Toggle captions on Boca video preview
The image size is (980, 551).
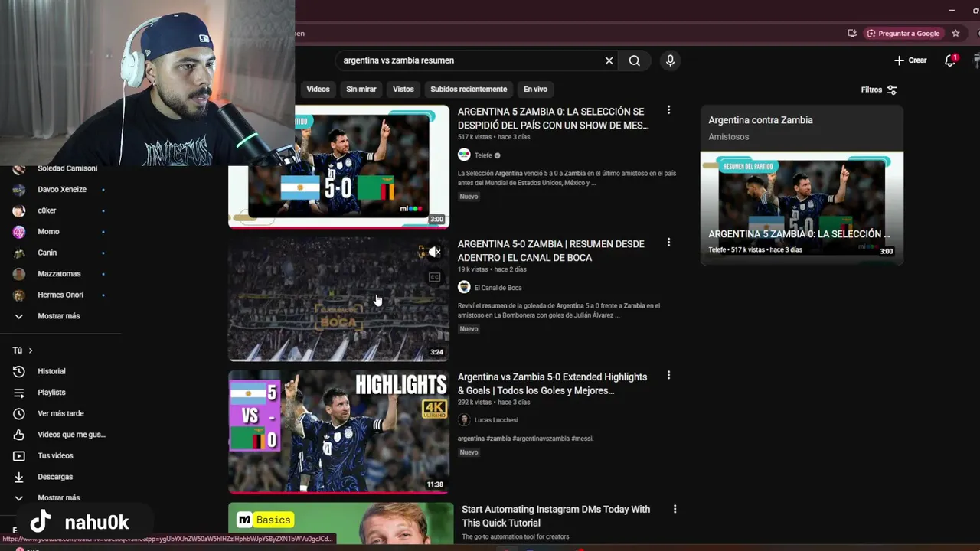click(434, 277)
